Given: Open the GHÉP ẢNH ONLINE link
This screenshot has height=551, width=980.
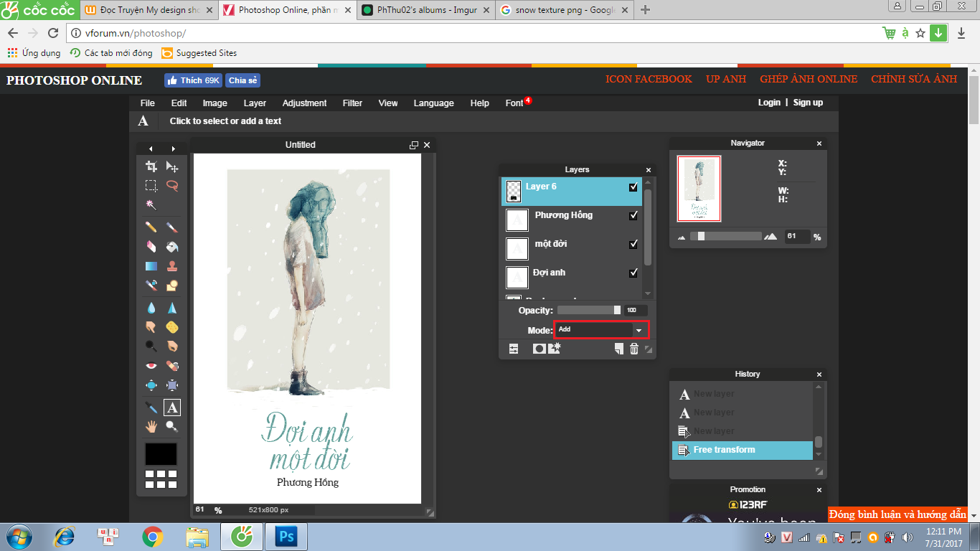Looking at the screenshot, I should (x=809, y=79).
